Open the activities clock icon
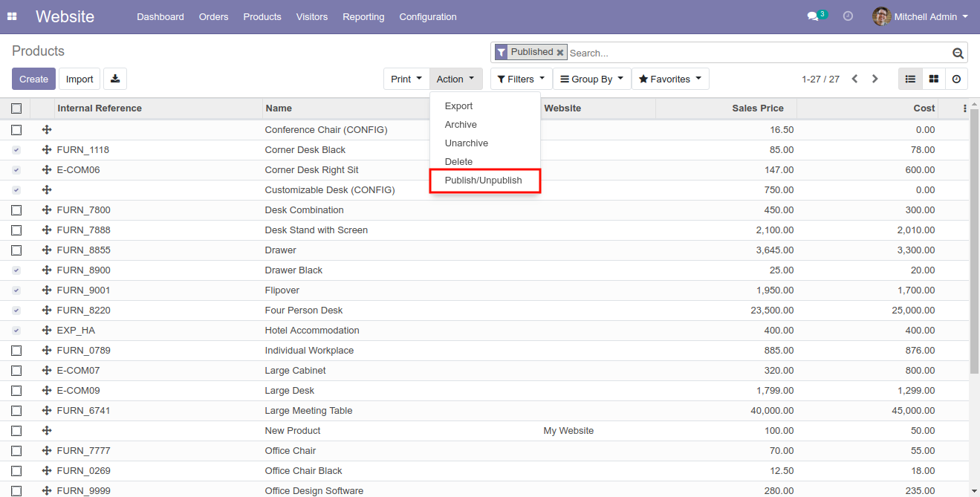The height and width of the screenshot is (497, 980). pyautogui.click(x=848, y=16)
